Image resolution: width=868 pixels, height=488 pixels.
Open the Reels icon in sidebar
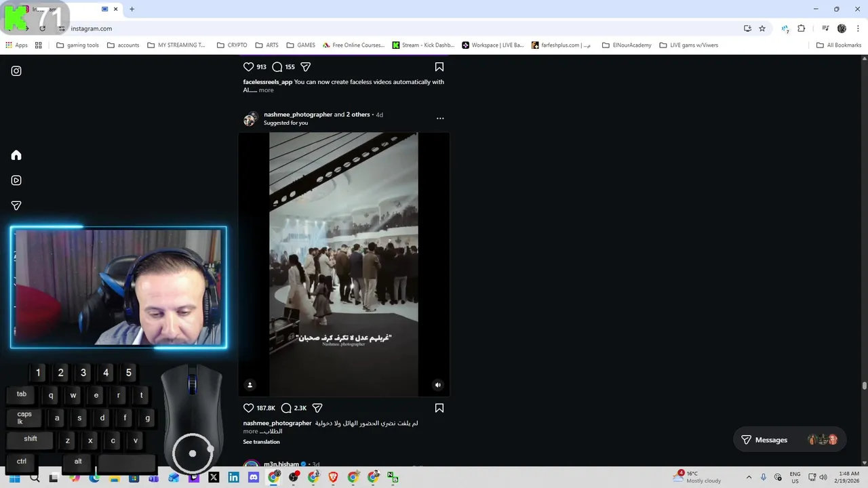point(16,180)
